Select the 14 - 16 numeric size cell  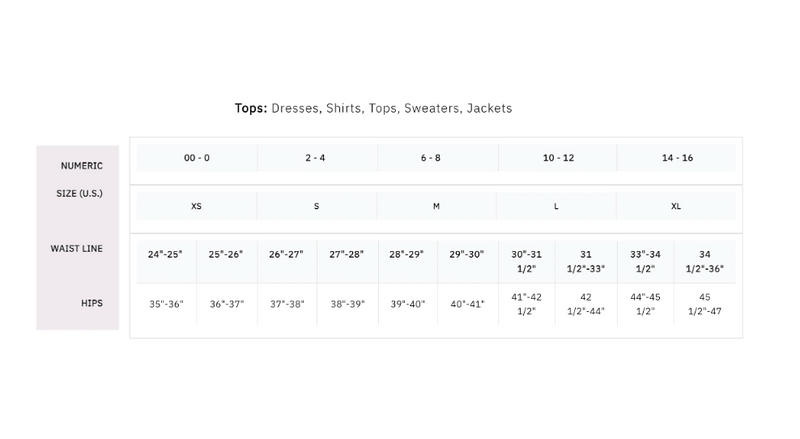(676, 158)
